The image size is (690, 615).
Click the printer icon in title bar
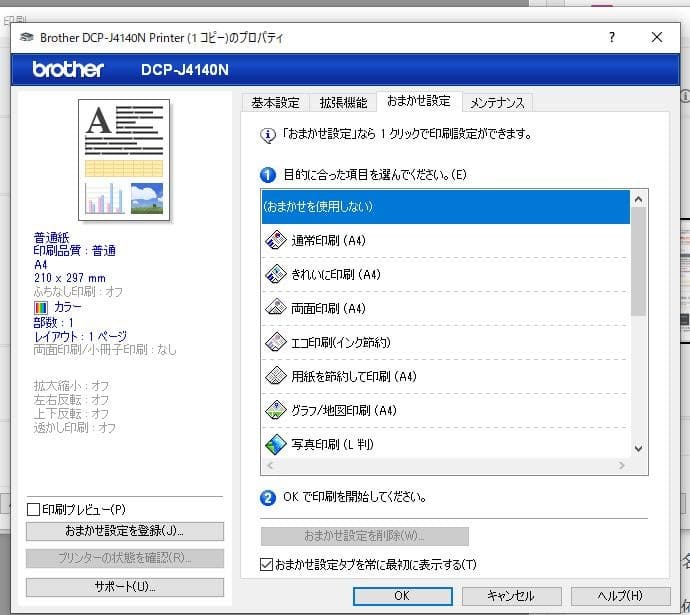(x=26, y=37)
